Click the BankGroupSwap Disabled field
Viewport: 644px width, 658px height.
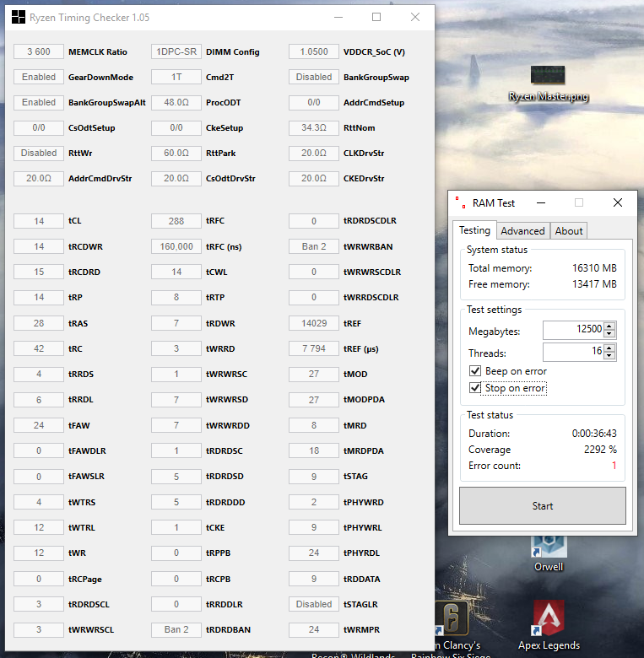(x=314, y=77)
